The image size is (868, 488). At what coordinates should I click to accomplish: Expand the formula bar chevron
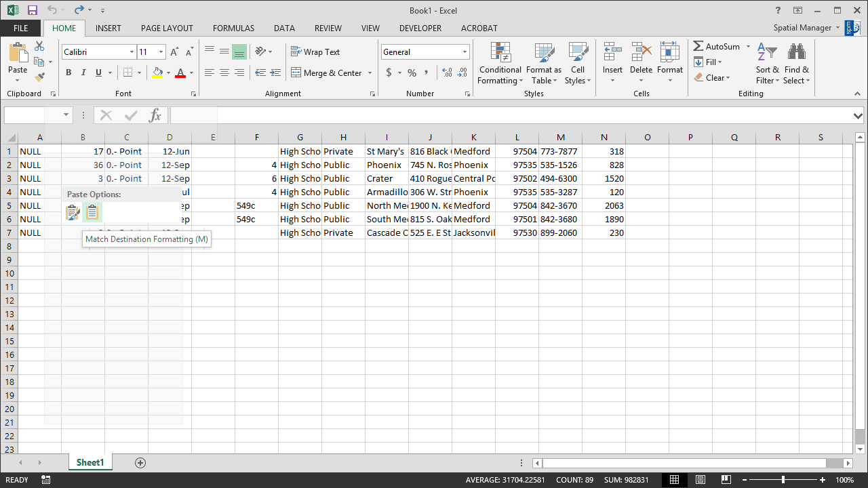click(859, 116)
